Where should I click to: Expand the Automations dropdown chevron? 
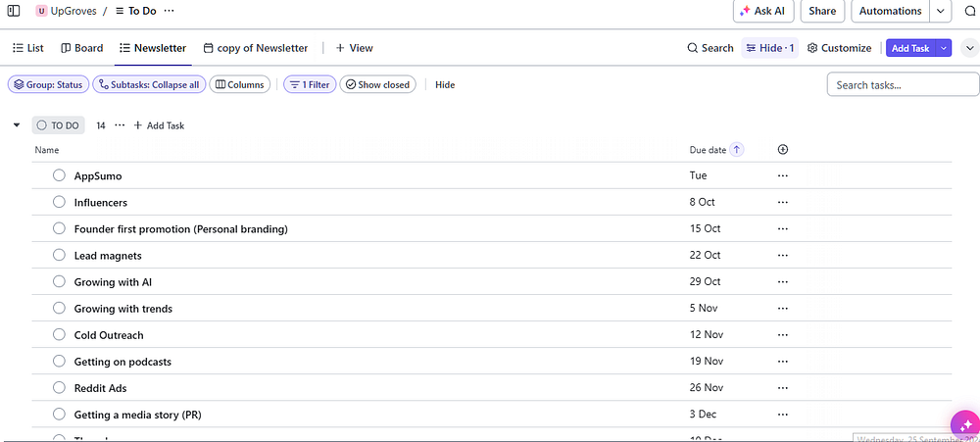tap(941, 12)
